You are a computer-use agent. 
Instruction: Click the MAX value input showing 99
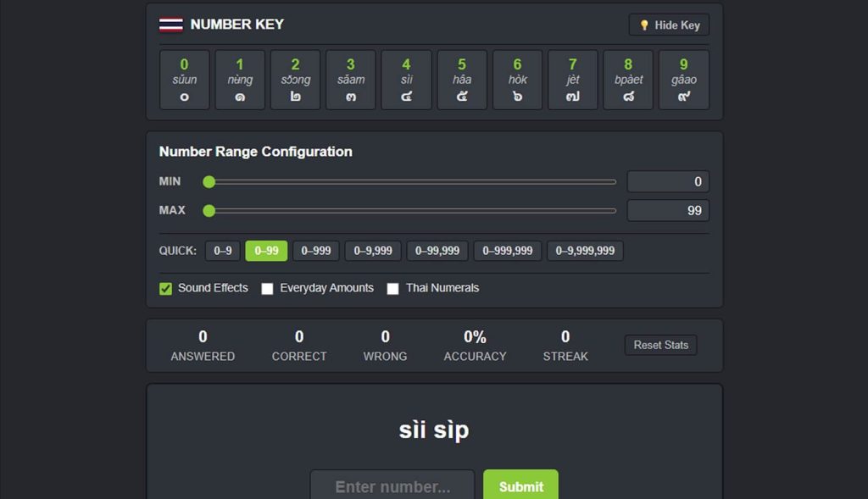[x=668, y=210]
